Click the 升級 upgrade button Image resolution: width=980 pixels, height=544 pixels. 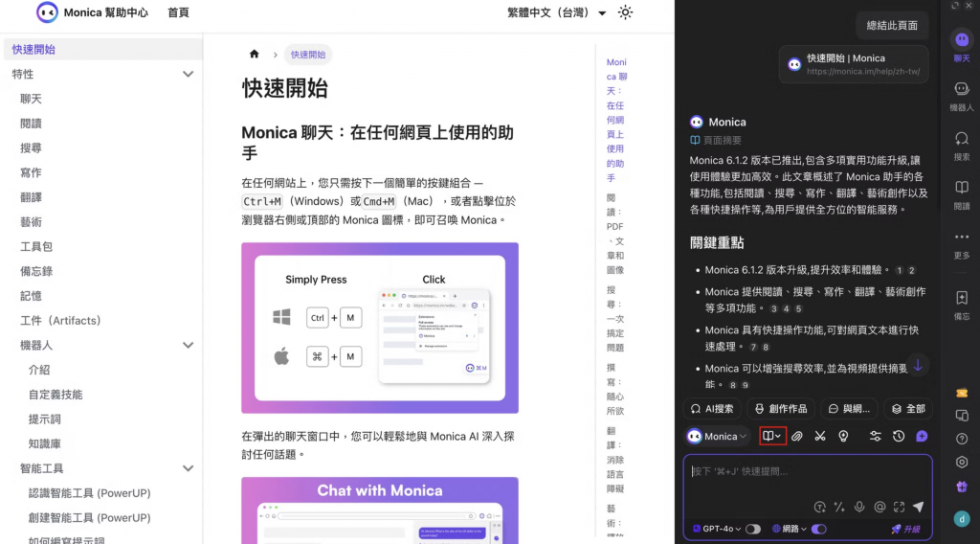(906, 529)
